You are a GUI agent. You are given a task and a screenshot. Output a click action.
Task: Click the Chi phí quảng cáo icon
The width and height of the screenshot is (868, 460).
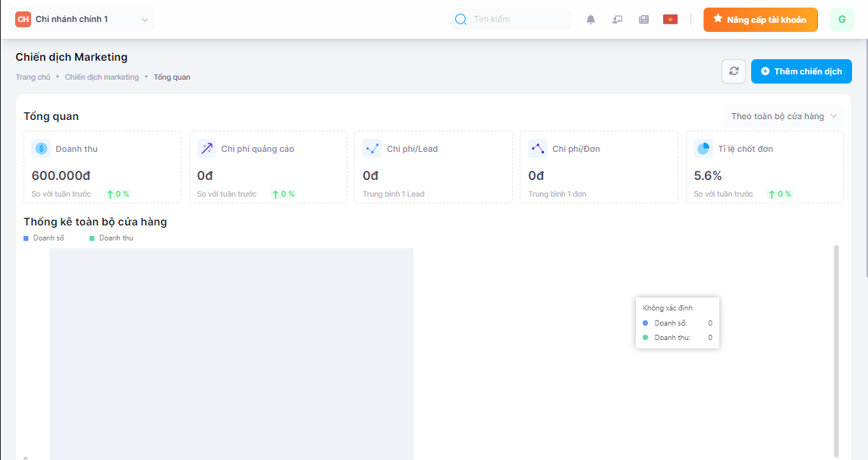206,149
